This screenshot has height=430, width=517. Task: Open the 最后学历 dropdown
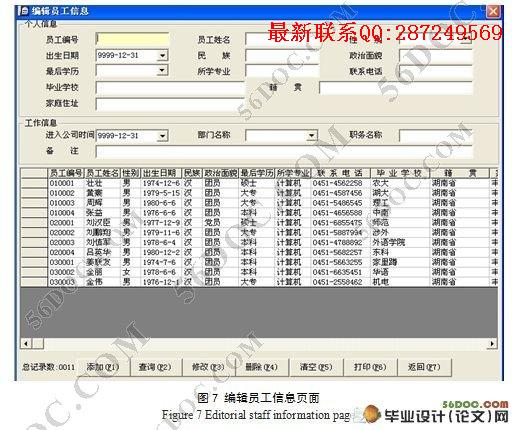point(162,70)
